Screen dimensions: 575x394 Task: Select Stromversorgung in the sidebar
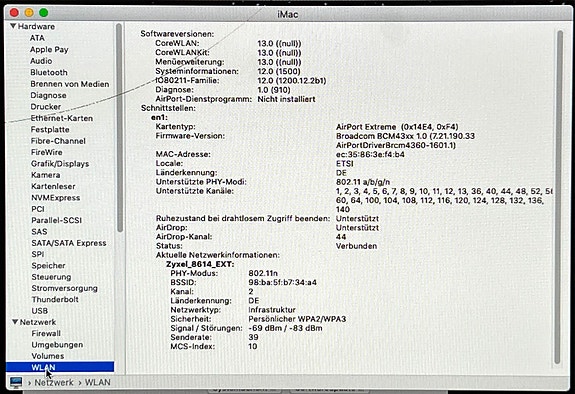[x=65, y=288]
